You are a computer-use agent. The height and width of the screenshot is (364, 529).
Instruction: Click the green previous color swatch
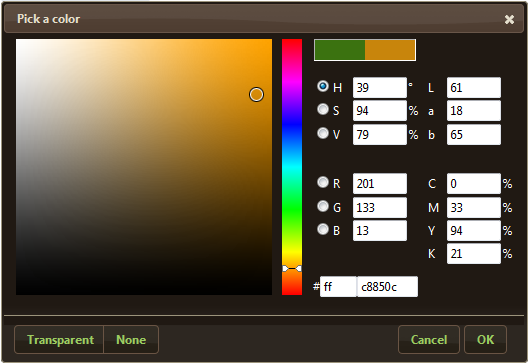pyautogui.click(x=340, y=50)
